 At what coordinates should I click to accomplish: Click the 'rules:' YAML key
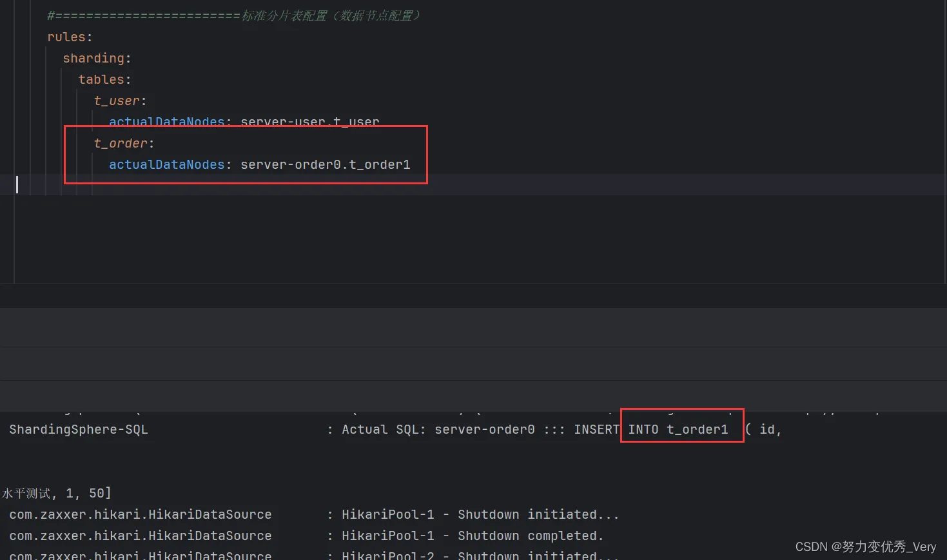click(x=70, y=37)
